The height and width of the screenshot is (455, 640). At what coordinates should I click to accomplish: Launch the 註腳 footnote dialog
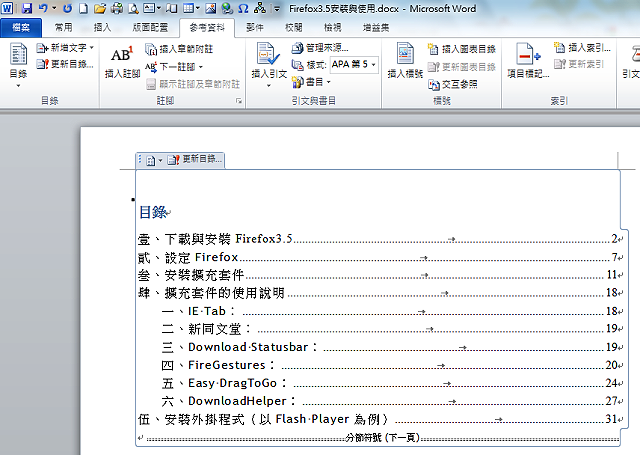(x=239, y=101)
